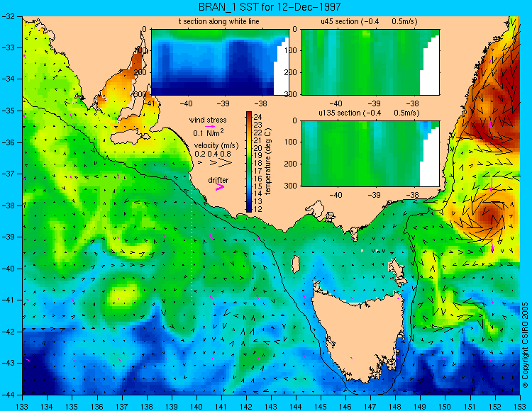Click the 'drifter' legend label
532x411 pixels.
tap(218, 180)
